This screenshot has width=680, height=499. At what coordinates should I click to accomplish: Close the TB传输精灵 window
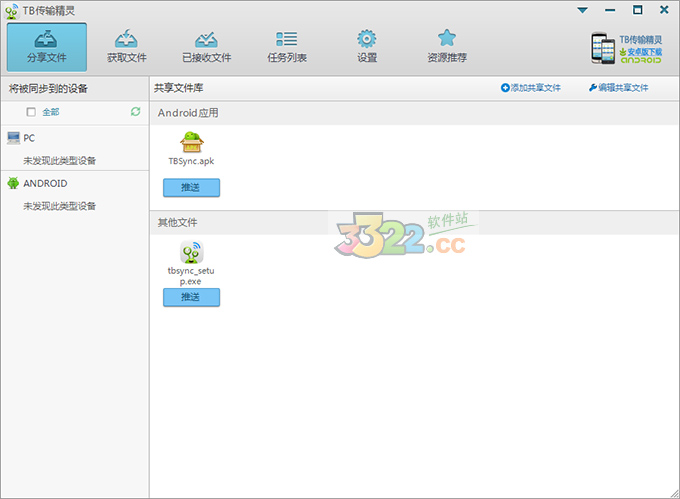[x=664, y=10]
